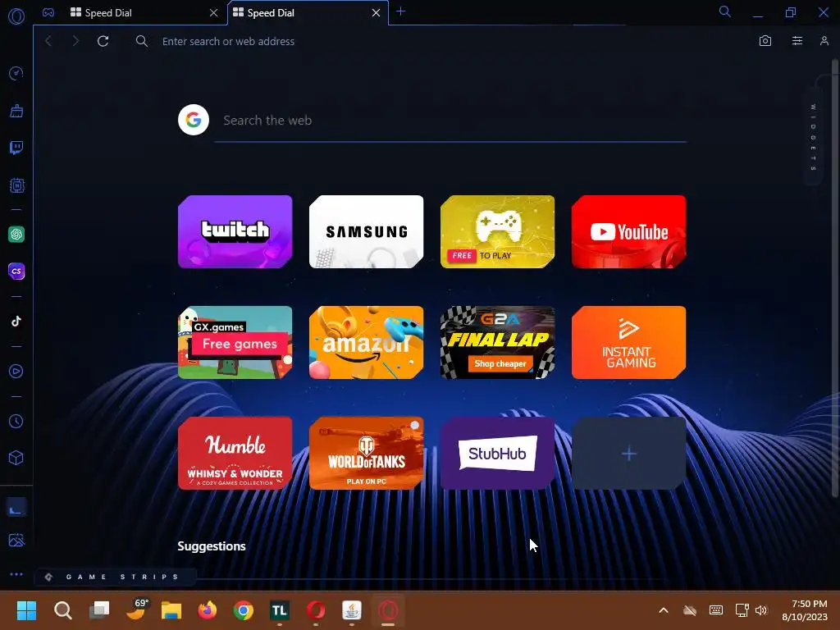
Task: Open ChatGPT in the sidebar
Action: (x=16, y=234)
